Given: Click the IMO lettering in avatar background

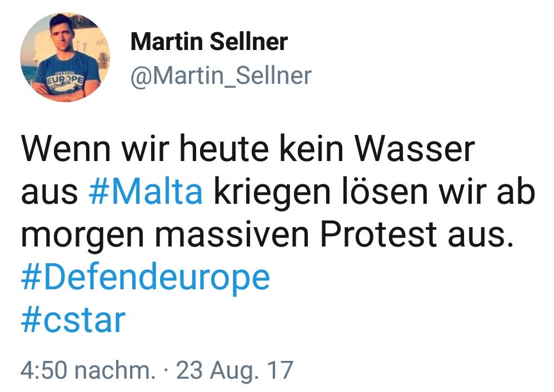Looking at the screenshot, I should 101,43.
